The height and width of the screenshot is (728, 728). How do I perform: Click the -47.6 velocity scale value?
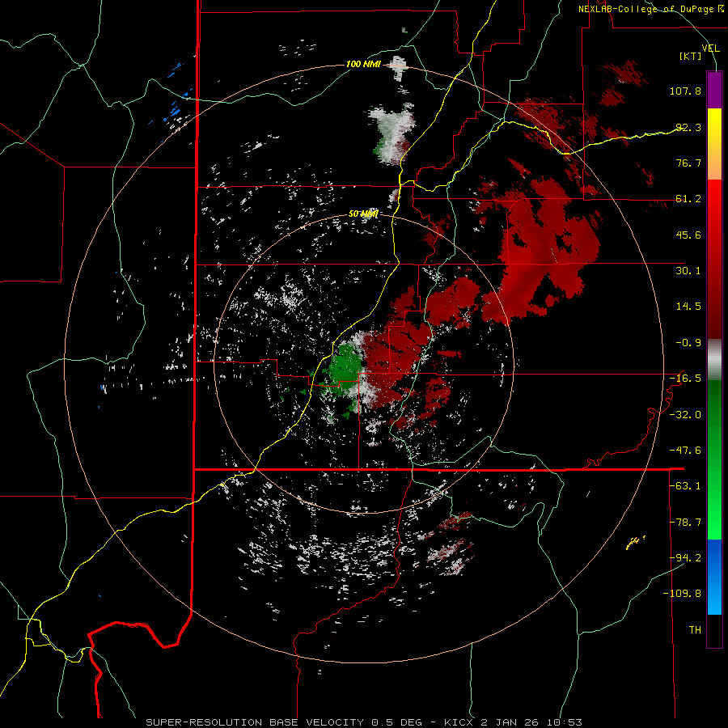point(685,451)
